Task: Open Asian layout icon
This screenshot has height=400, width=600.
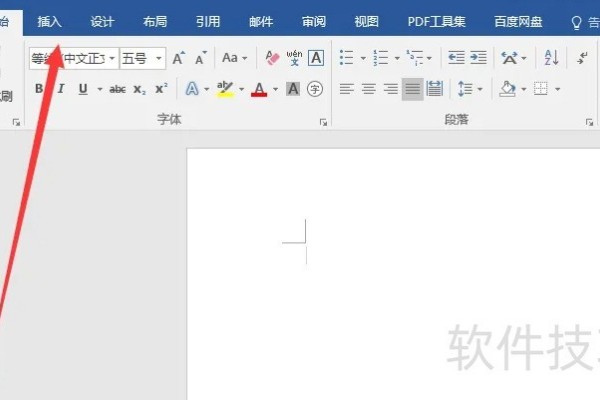Action: click(509, 58)
